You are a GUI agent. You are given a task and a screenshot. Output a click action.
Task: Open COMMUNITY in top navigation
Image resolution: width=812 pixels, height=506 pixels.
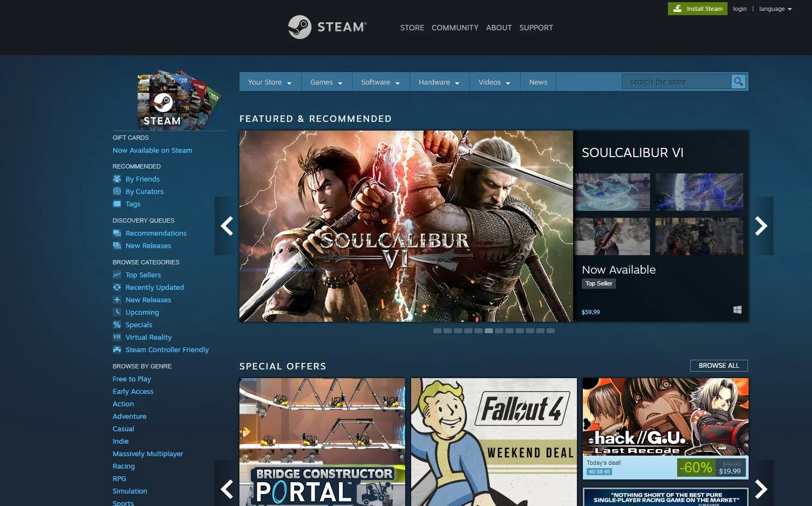[455, 28]
